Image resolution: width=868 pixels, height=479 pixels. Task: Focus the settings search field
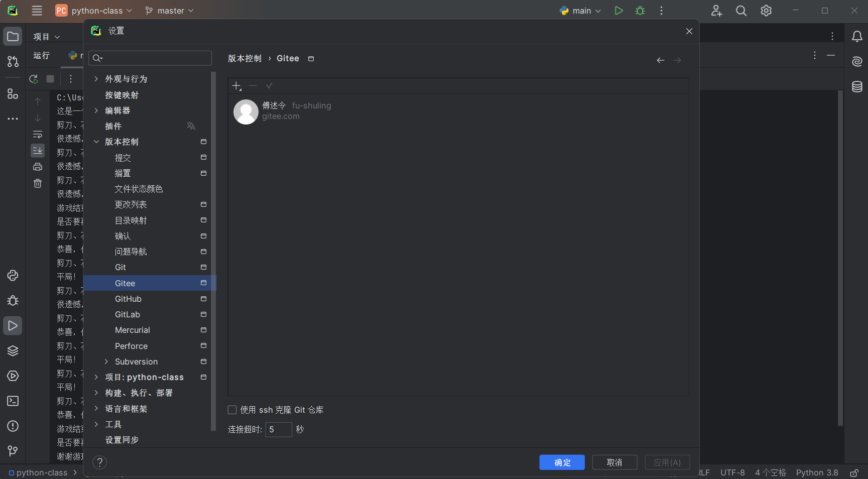150,58
